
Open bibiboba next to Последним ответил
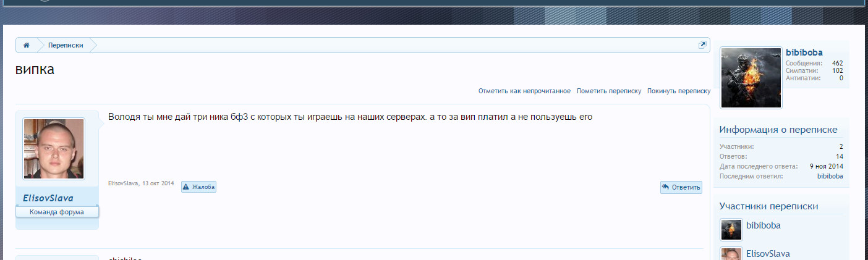[x=830, y=176]
